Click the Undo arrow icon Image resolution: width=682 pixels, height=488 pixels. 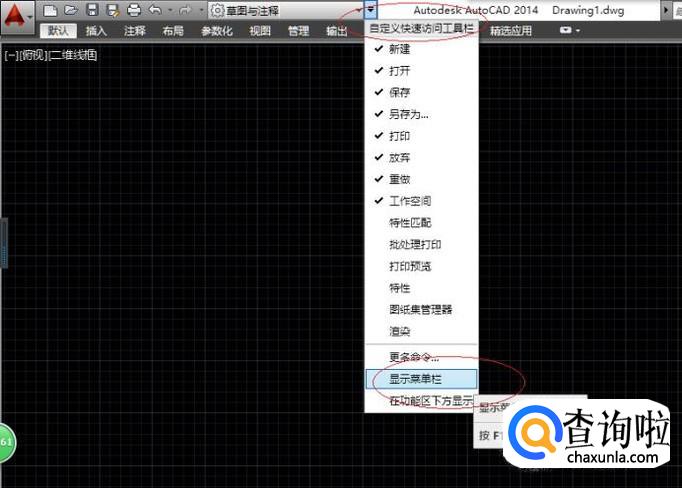tap(155, 10)
